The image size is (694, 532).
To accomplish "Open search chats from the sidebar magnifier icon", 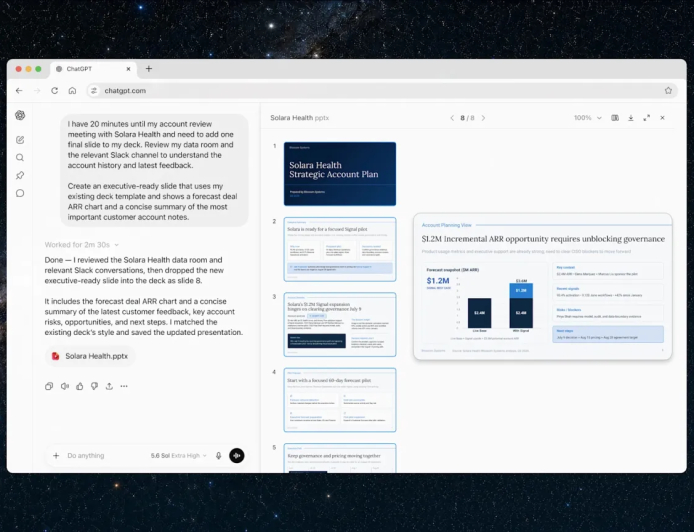I will [20, 158].
